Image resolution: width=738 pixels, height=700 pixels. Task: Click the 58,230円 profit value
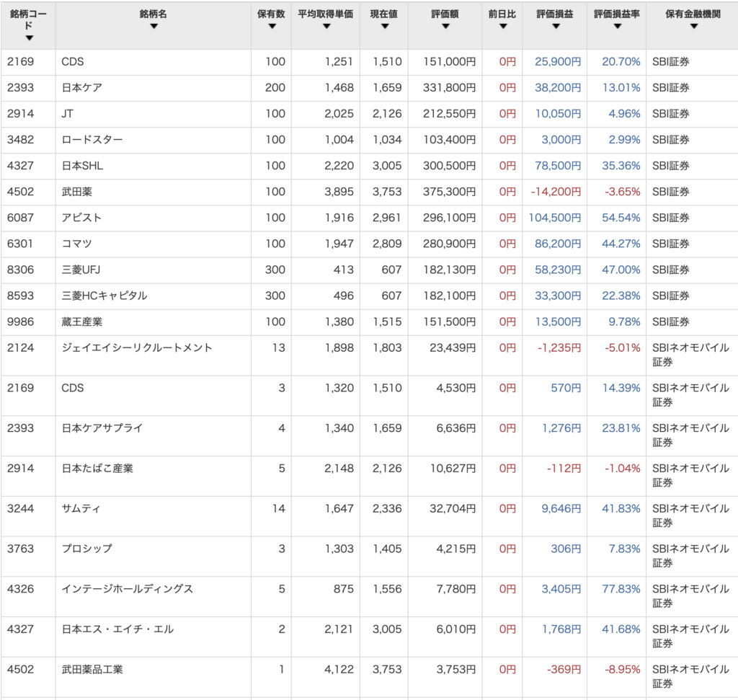(x=558, y=270)
